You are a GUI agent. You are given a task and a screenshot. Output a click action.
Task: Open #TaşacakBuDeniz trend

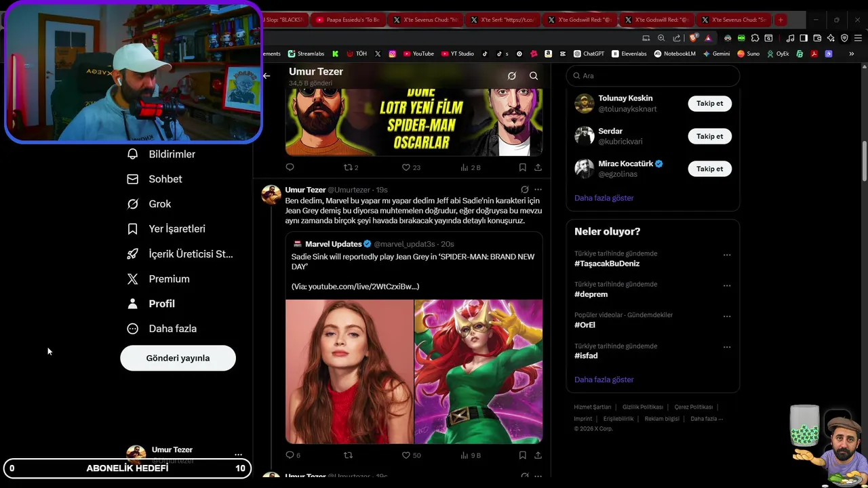[607, 264]
